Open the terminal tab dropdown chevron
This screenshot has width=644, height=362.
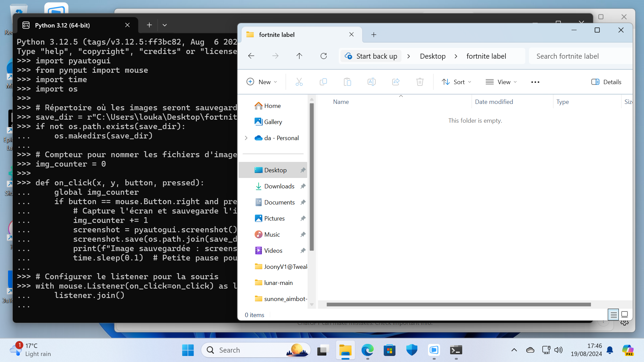click(165, 25)
